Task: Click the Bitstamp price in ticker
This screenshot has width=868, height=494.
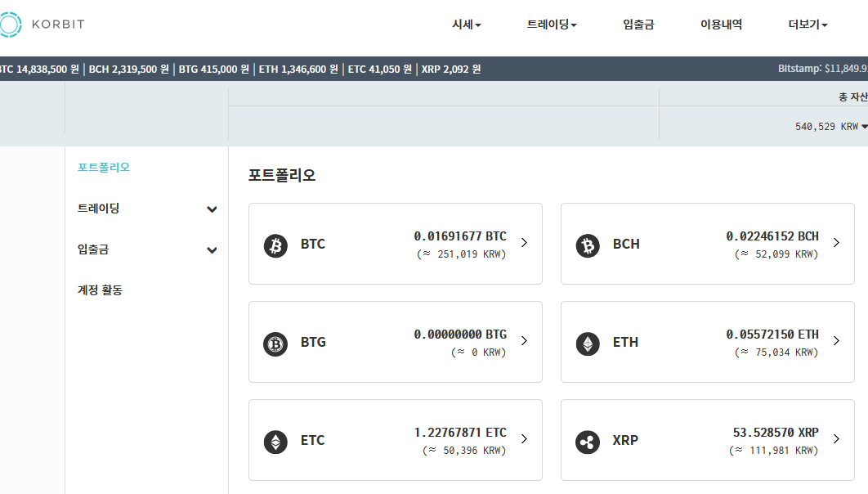Action: tap(822, 69)
